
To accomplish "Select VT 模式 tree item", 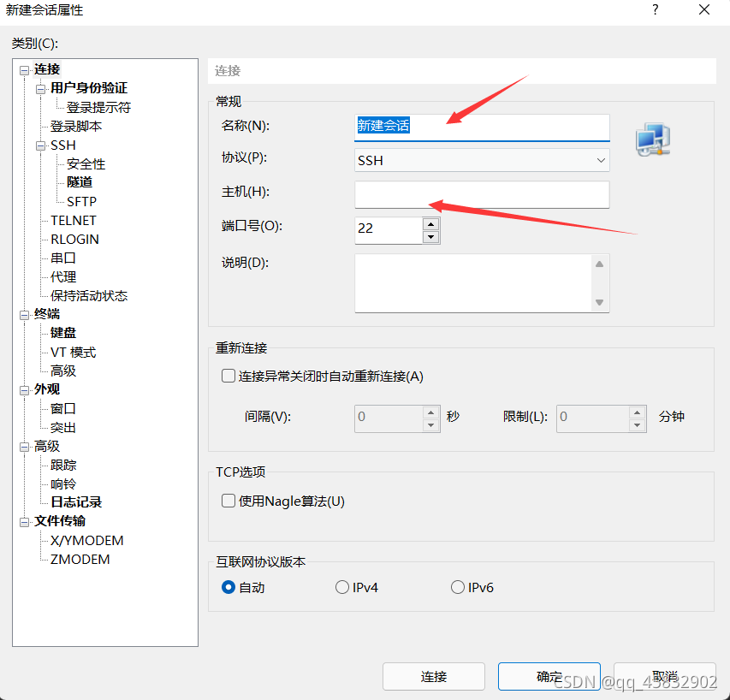I will (73, 353).
